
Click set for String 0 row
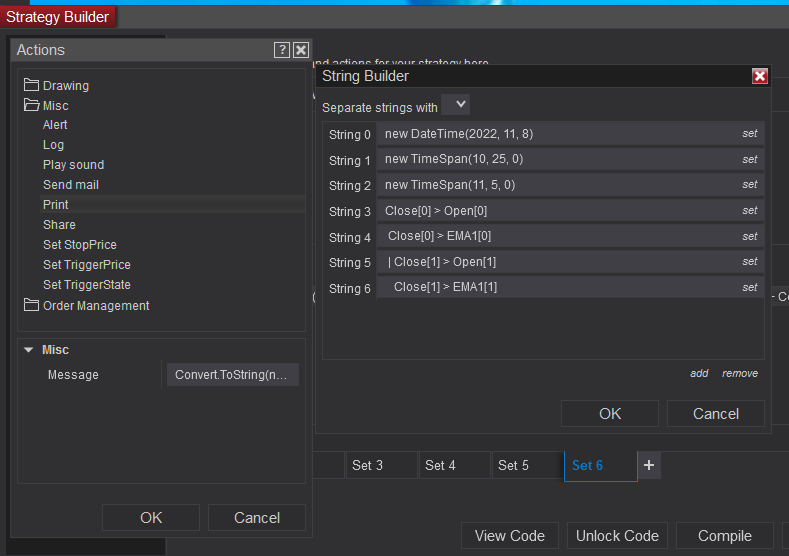point(749,134)
